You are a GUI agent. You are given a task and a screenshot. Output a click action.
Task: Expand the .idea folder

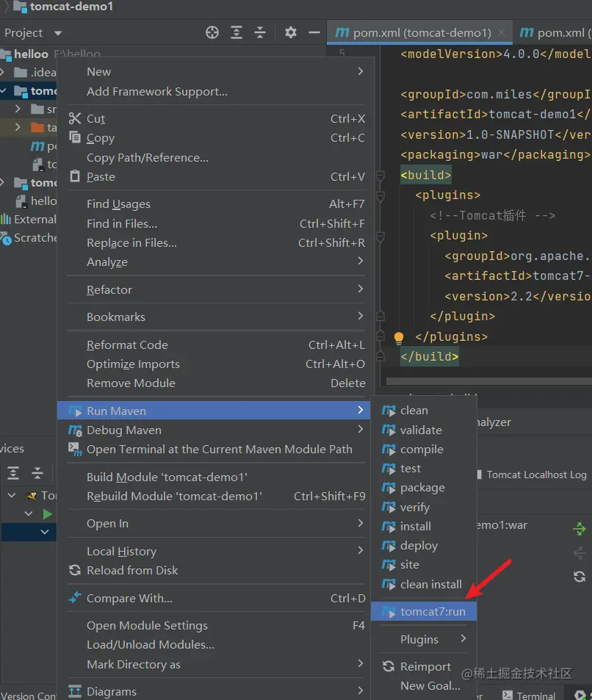click(3, 72)
